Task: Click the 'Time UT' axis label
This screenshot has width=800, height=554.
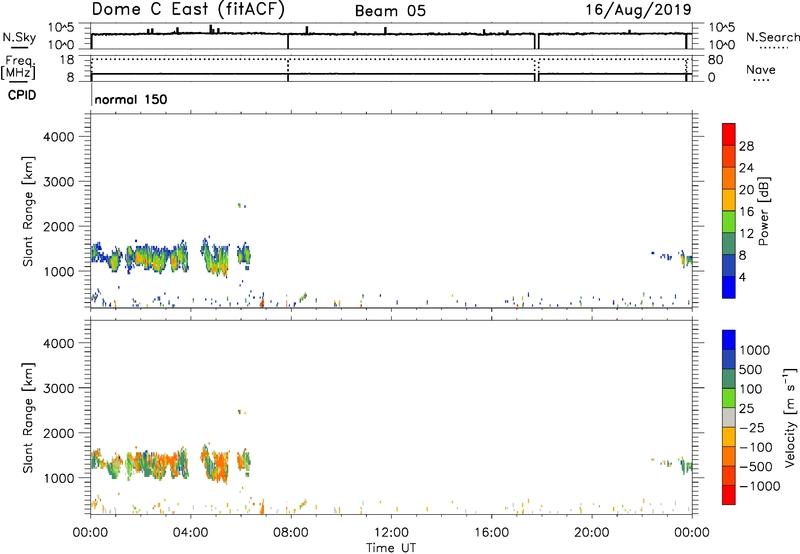Action: tap(391, 548)
